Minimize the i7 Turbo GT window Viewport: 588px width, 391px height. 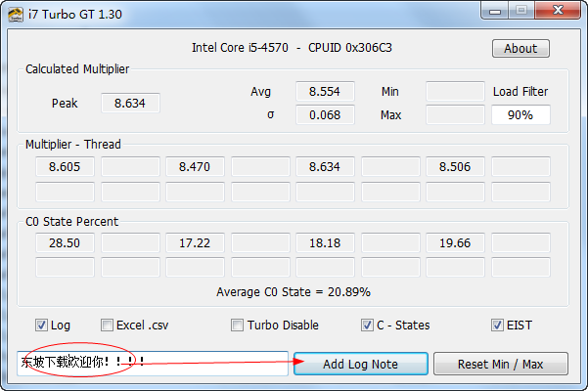coord(495,11)
